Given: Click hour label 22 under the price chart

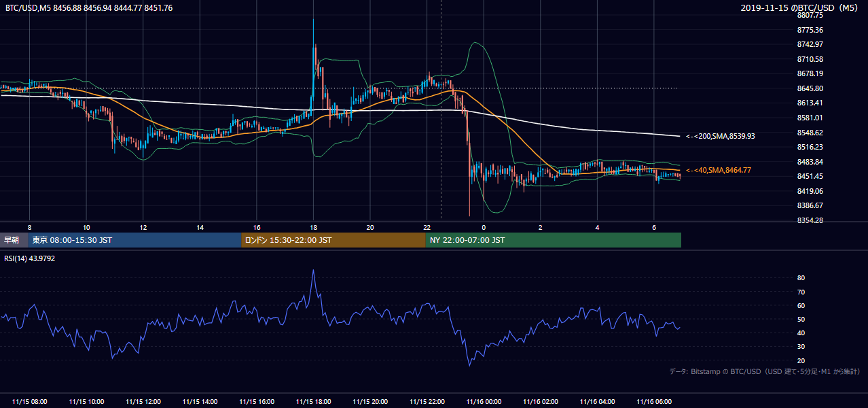Looking at the screenshot, I should (x=427, y=227).
